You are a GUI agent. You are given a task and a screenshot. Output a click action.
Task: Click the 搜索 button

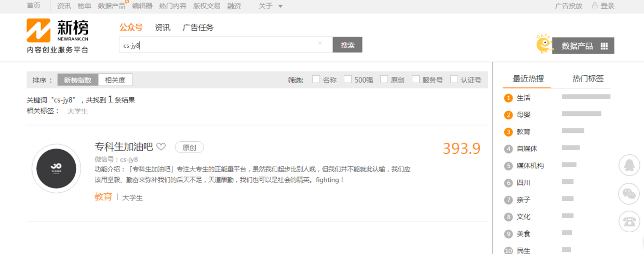(347, 45)
